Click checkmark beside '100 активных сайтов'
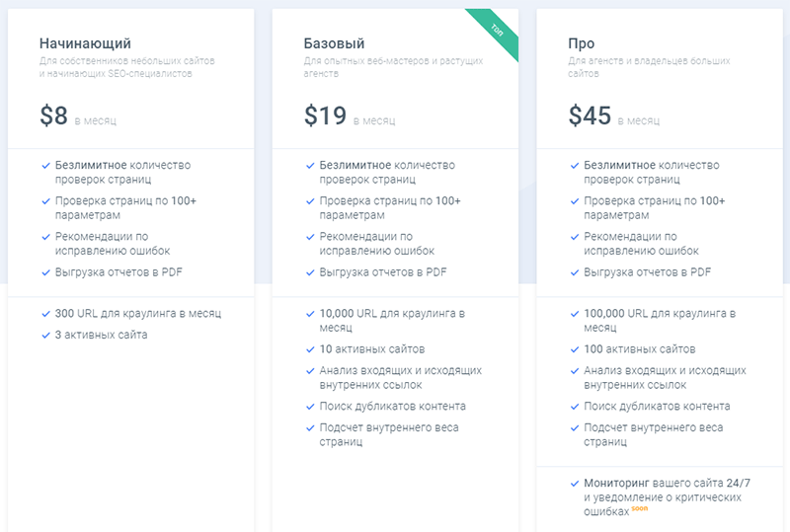This screenshot has width=790, height=532. click(575, 349)
